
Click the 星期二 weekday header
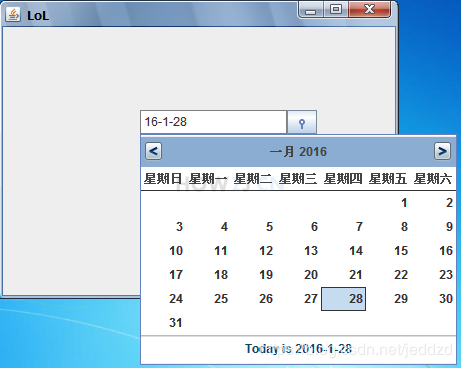(253, 179)
